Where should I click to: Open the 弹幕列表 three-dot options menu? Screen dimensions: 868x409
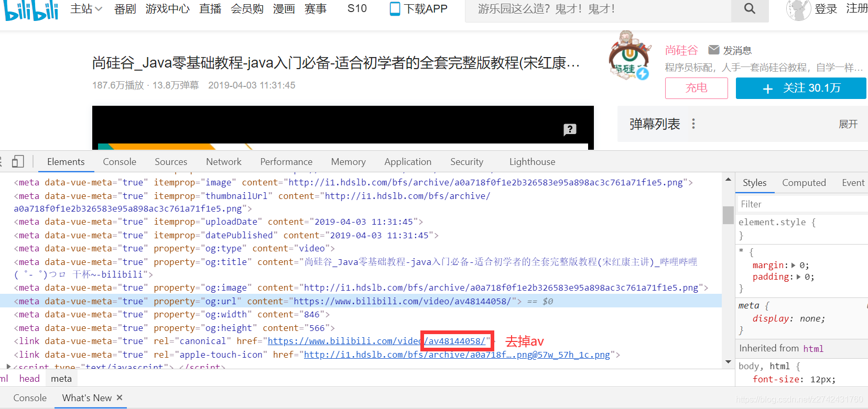point(693,124)
